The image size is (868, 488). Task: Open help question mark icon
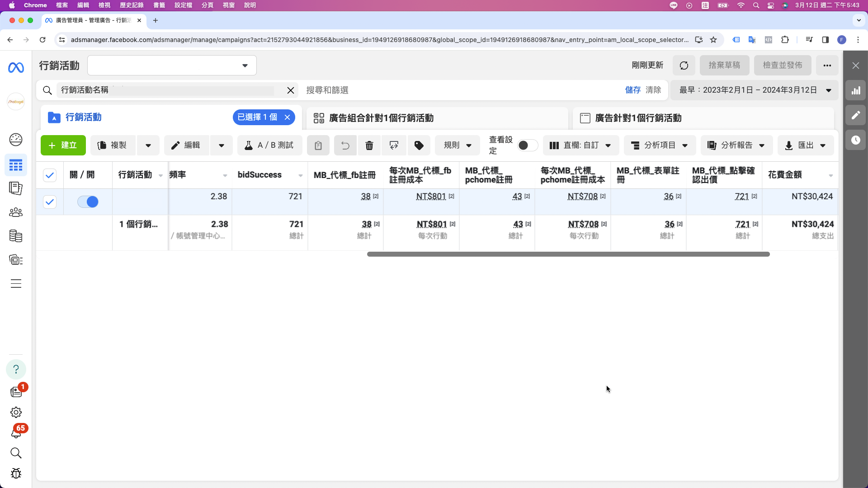point(16,369)
